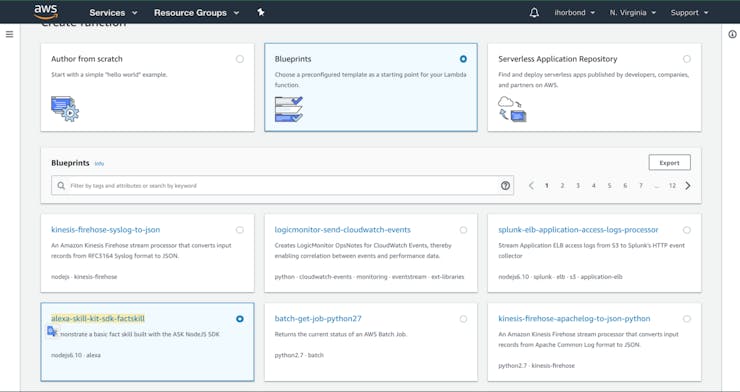Select kinesis-firehose-syslog-to-json radio
The image size is (740, 392).
[x=240, y=230]
